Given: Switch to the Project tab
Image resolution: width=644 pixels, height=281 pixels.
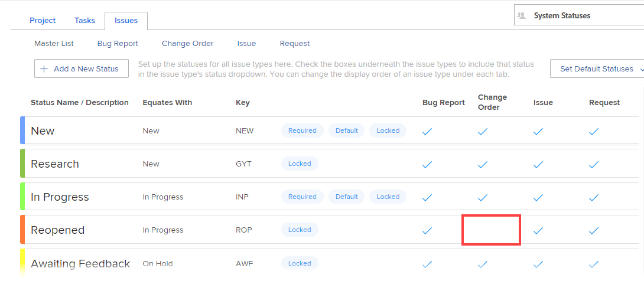Looking at the screenshot, I should coord(43,21).
